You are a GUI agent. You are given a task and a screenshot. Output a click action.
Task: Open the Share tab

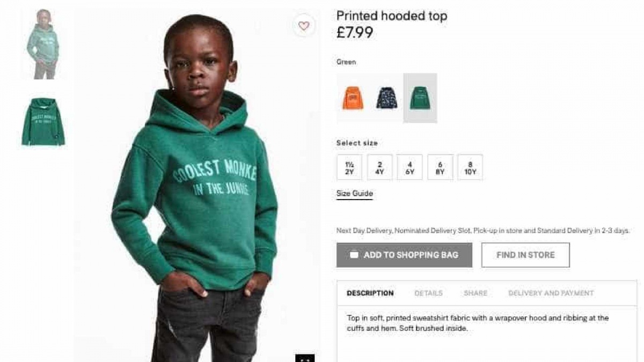point(475,293)
